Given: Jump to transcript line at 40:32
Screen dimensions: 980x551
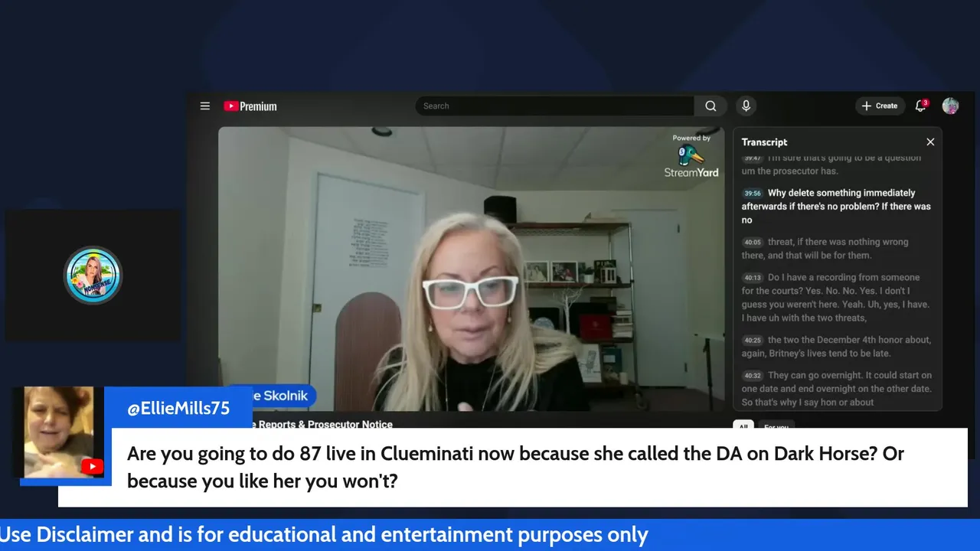Looking at the screenshot, I should coord(837,389).
